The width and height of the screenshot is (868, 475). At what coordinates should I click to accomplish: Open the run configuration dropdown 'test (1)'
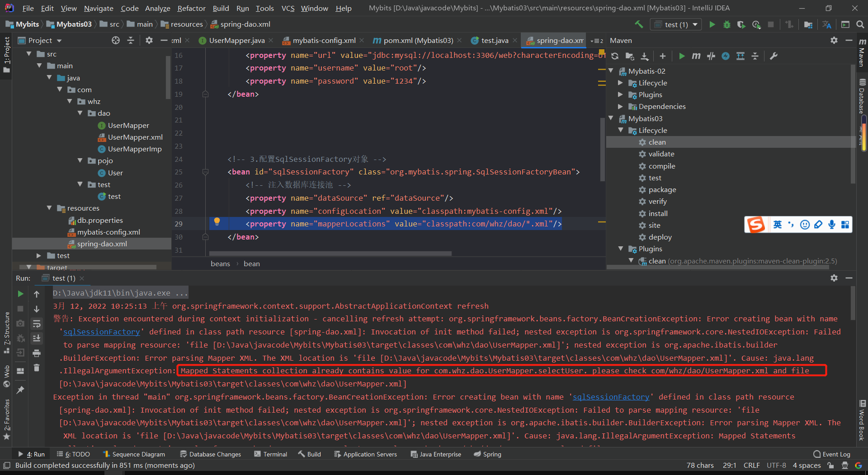point(676,24)
